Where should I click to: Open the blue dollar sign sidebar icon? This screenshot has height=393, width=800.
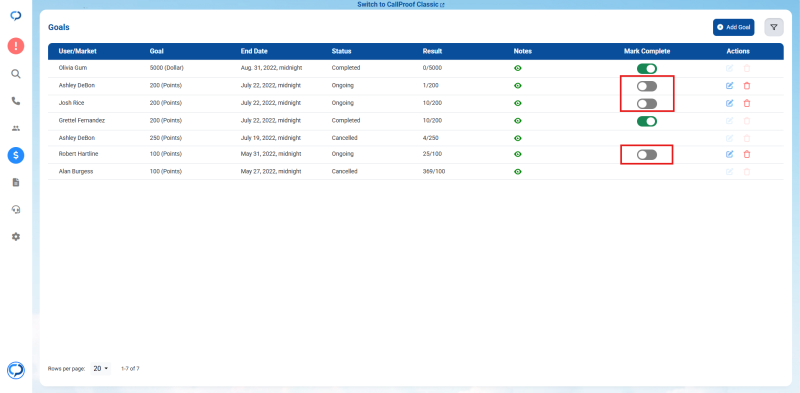pyautogui.click(x=16, y=155)
